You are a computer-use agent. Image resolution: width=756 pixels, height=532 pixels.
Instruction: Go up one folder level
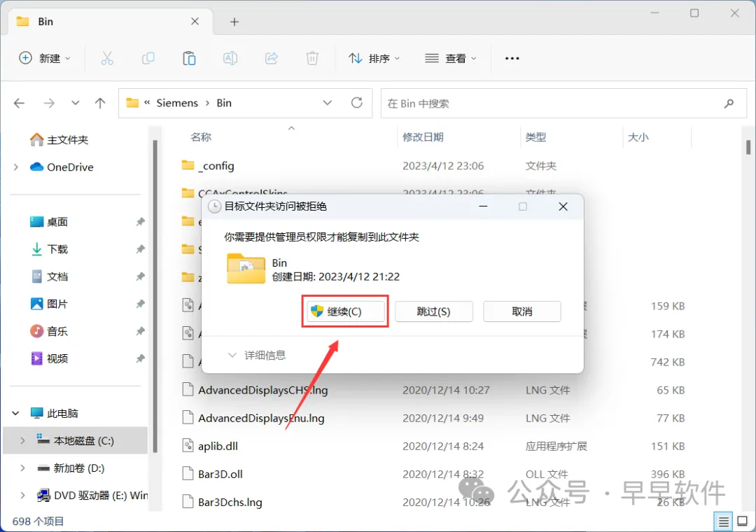coord(100,103)
